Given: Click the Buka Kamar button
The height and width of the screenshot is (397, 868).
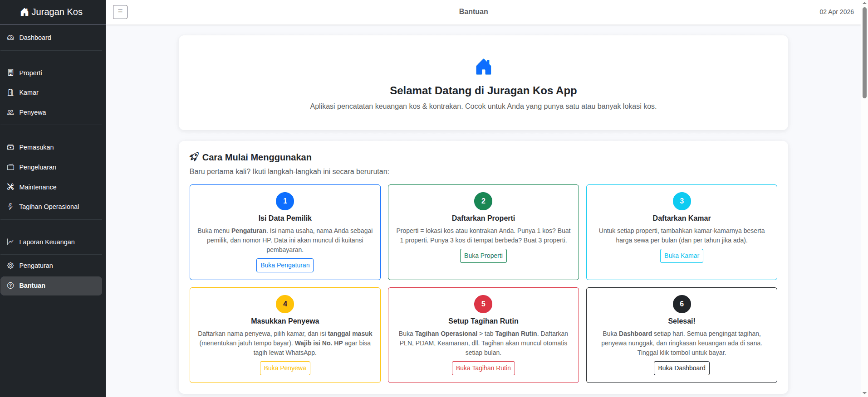Looking at the screenshot, I should 682,256.
